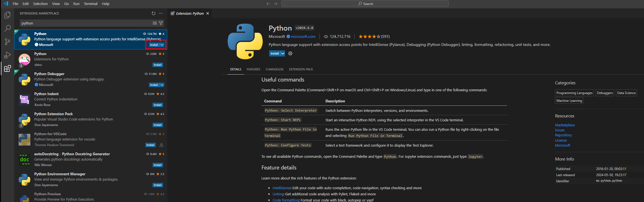Install the shiro Python extension
Viewport: 644px width, 202px height.
[158, 65]
